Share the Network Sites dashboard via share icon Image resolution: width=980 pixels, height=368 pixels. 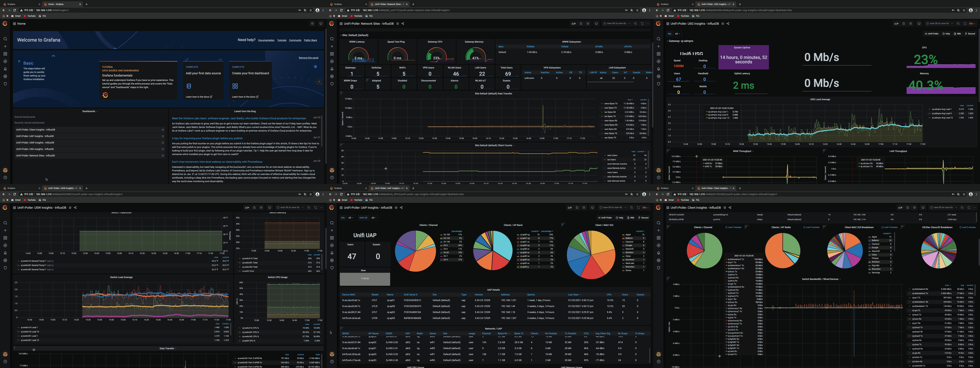(x=403, y=24)
